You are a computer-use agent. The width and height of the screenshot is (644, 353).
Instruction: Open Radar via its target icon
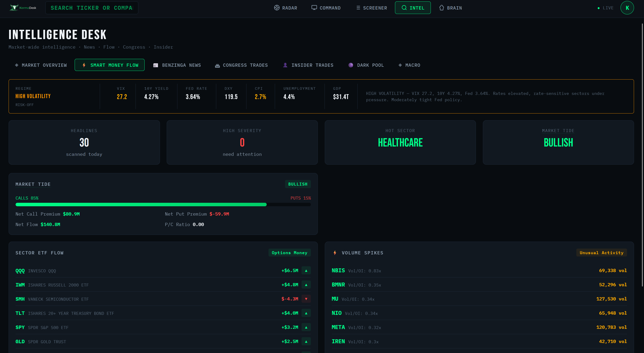[276, 8]
